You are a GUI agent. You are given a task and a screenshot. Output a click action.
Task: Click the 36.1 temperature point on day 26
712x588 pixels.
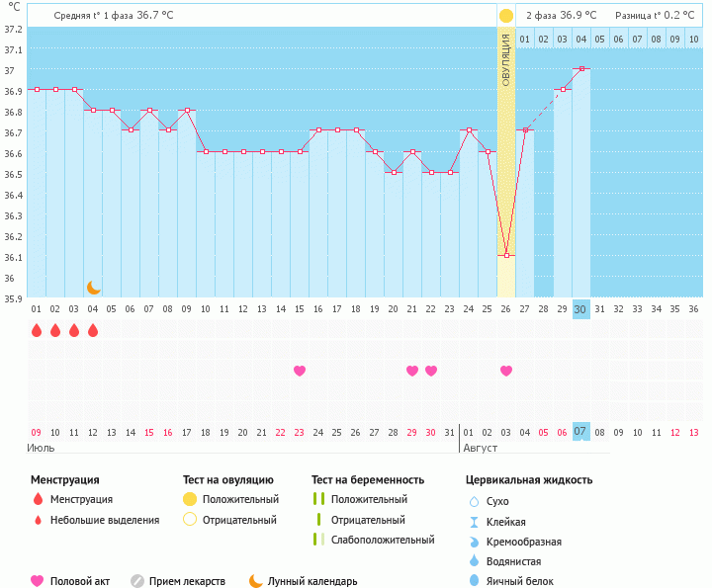click(506, 256)
